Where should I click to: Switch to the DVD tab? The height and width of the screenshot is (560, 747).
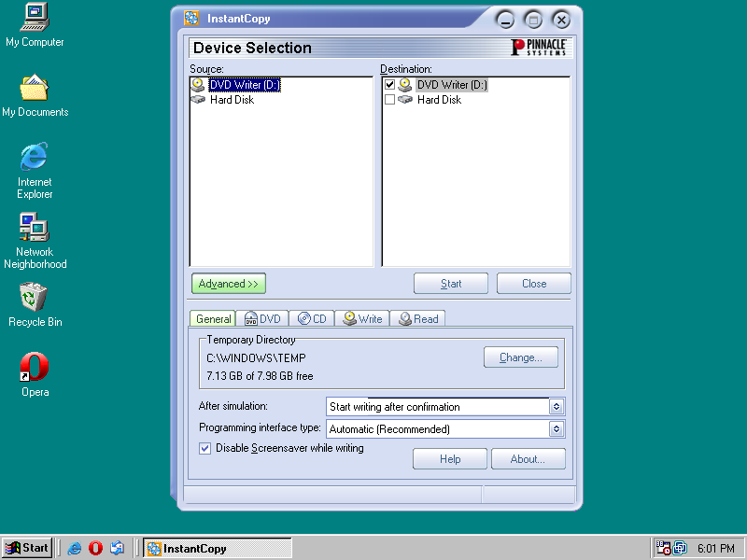tap(262, 318)
